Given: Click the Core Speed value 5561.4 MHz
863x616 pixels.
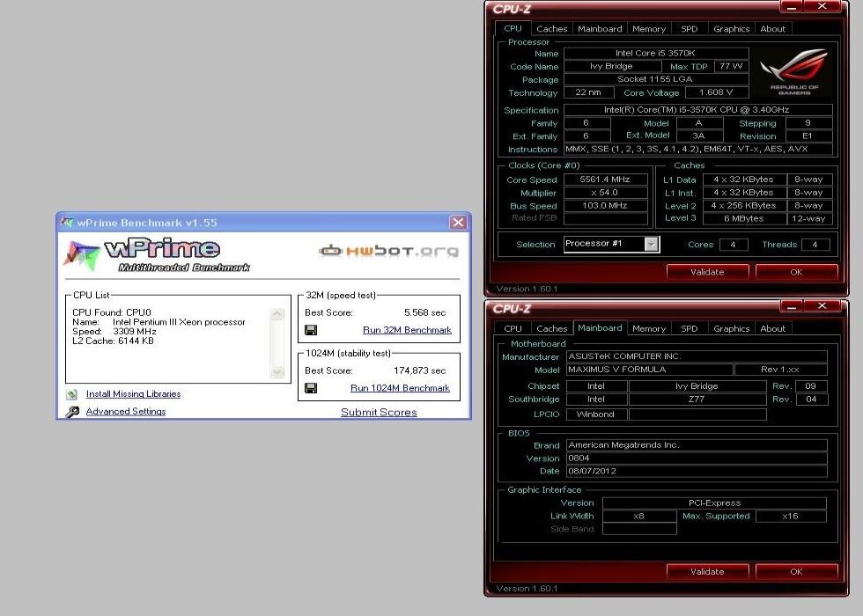Looking at the screenshot, I should click(x=606, y=180).
